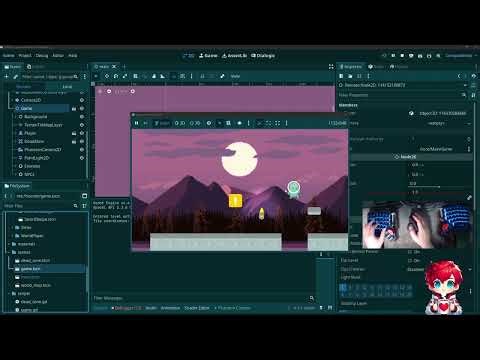Click the fullscreen icon in game toolbar
Viewport: 480px width, 360px height.
tap(277, 123)
